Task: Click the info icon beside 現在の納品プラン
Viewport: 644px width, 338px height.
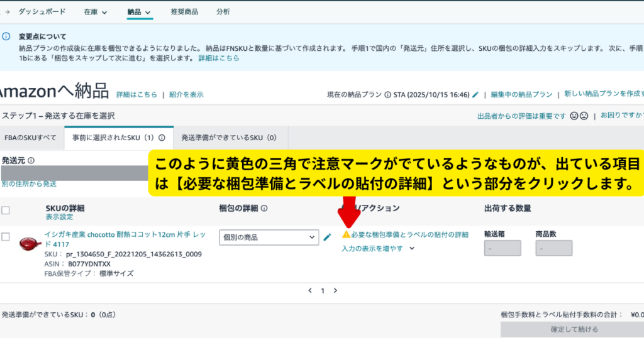Action: [x=387, y=95]
